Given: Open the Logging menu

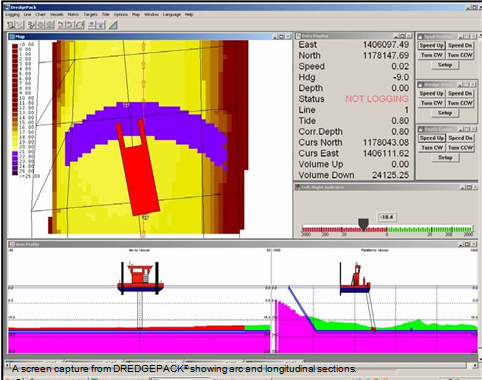Looking at the screenshot, I should click(12, 15).
